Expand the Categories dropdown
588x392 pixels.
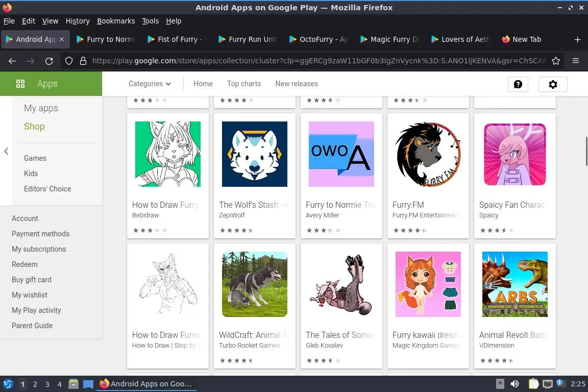click(150, 84)
